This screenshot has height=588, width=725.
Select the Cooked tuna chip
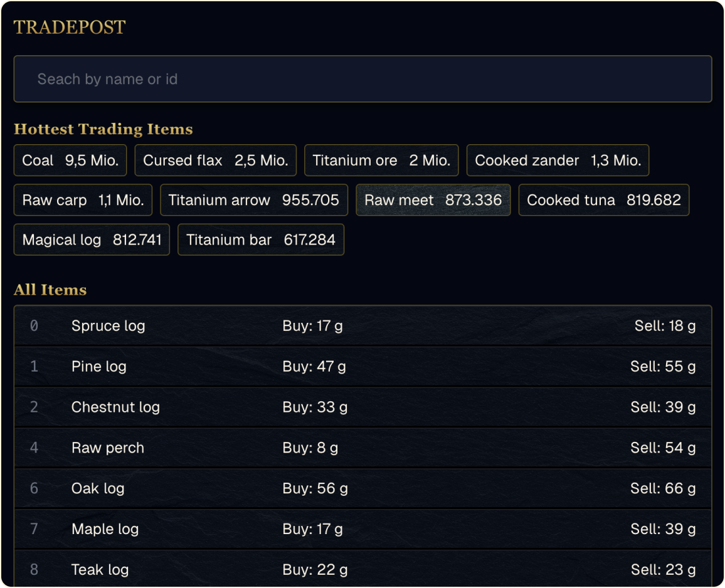603,200
